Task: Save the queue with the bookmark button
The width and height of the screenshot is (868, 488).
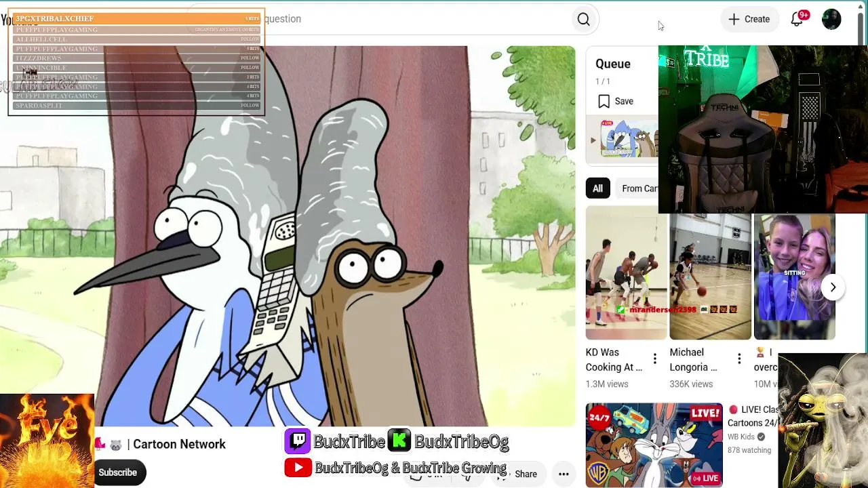Action: pos(616,101)
